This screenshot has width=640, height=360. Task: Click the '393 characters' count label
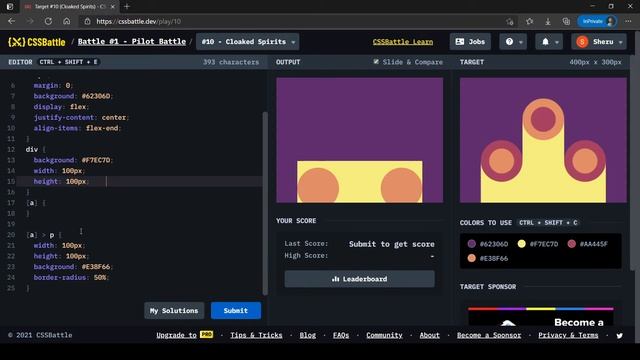point(231,62)
